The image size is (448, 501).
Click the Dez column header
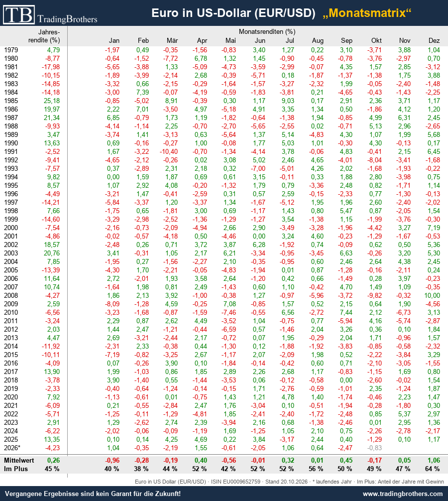point(434,40)
